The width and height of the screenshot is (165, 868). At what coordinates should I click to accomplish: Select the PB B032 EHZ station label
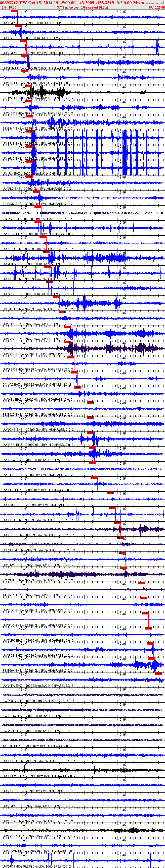point(37,204)
